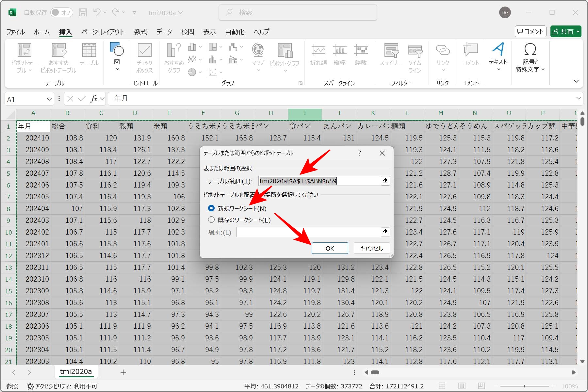Click the Link (リンク) icon
The width and height of the screenshot is (588, 392).
tap(443, 50)
